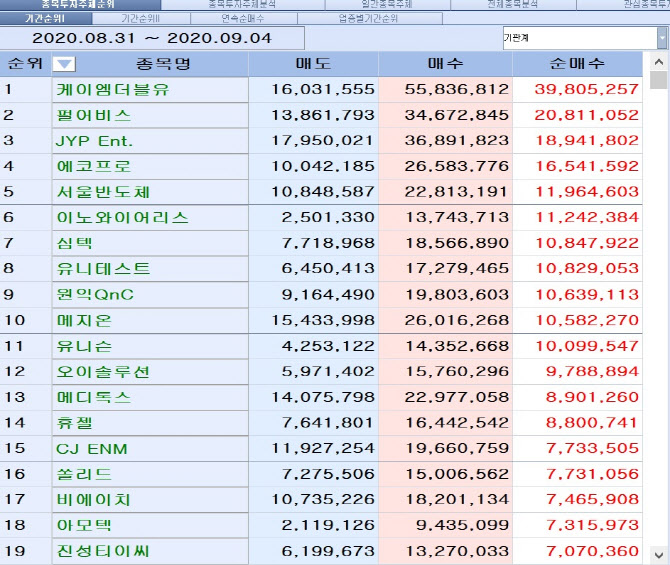Switch to the 연속순매수 sub-tab
This screenshot has width=670, height=565.
pyautogui.click(x=244, y=18)
